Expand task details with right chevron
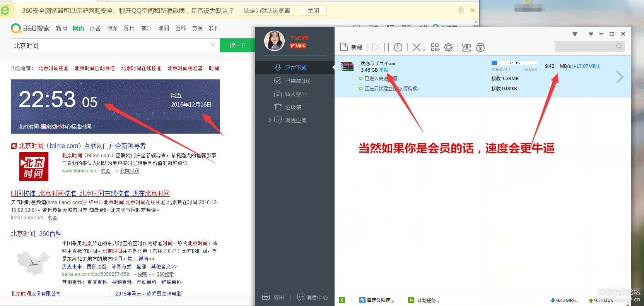 pyautogui.click(x=620, y=77)
